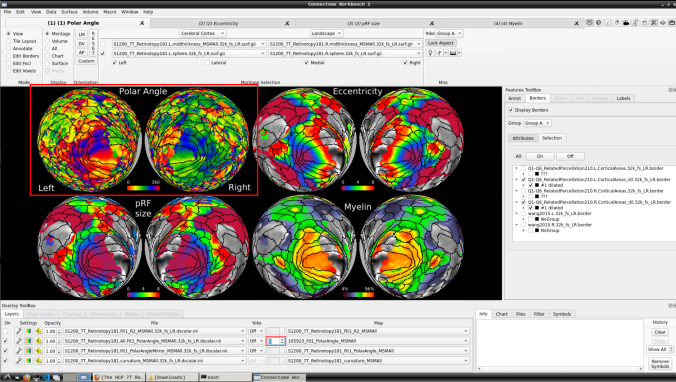Turn all borders On
676x382 pixels.
click(x=540, y=157)
